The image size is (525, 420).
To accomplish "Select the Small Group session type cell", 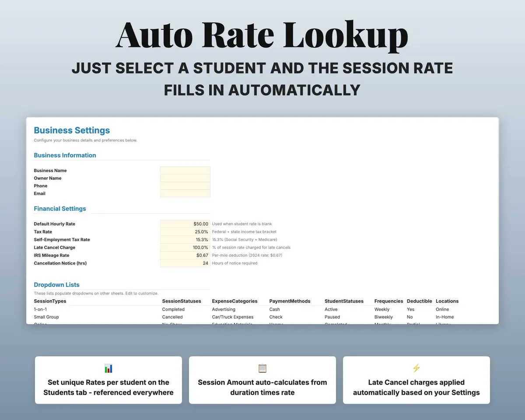I will pos(46,317).
